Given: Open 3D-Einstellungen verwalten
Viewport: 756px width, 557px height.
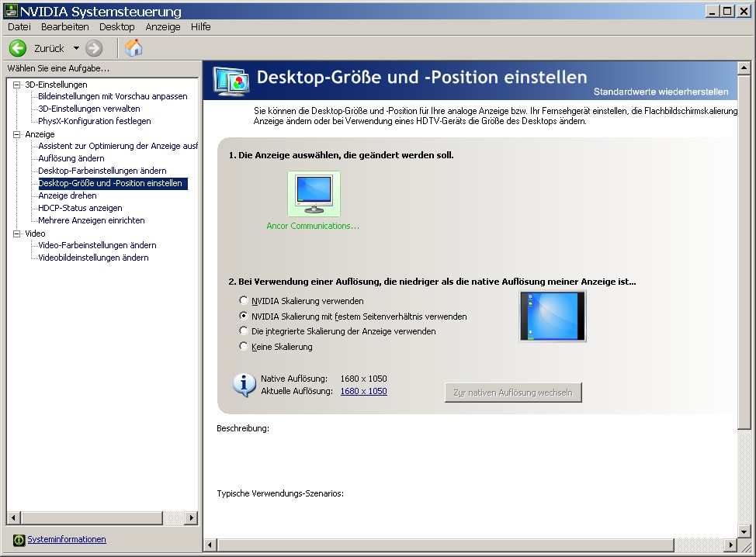Looking at the screenshot, I should click(x=89, y=109).
